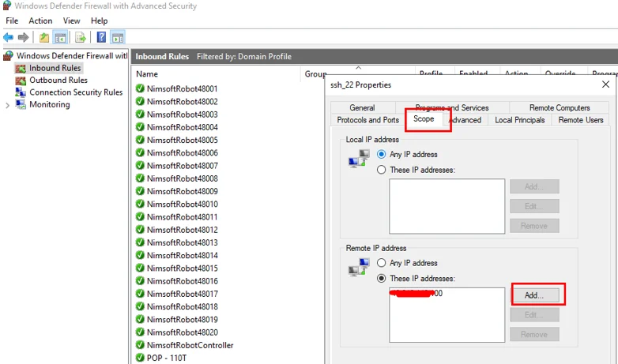Close the ssh_22 Properties dialog
Screen dimensions: 618x364
606,84
